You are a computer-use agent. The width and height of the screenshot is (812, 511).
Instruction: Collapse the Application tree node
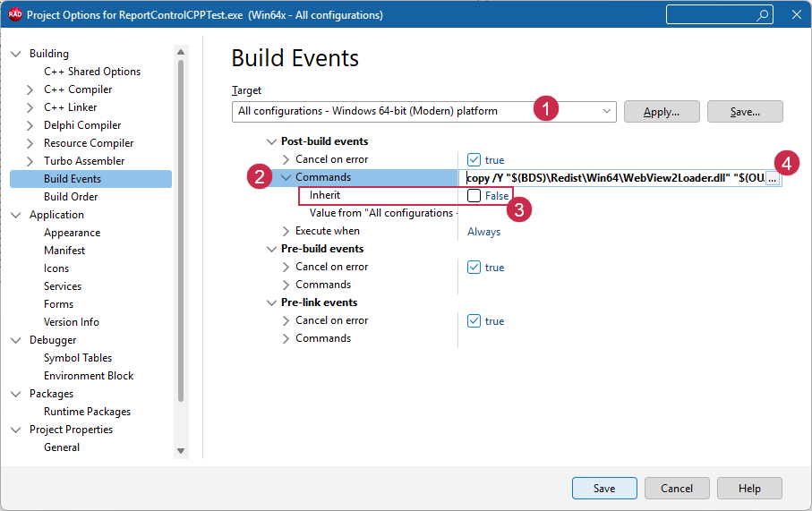[16, 215]
